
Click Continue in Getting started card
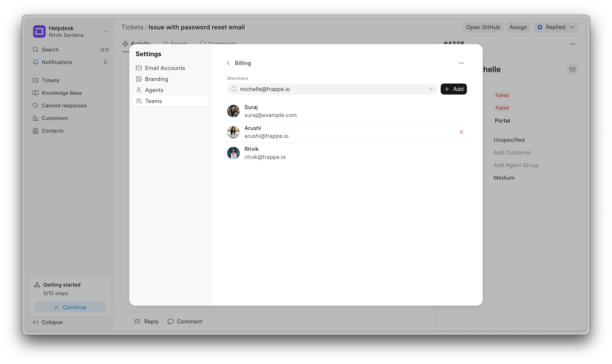70,307
